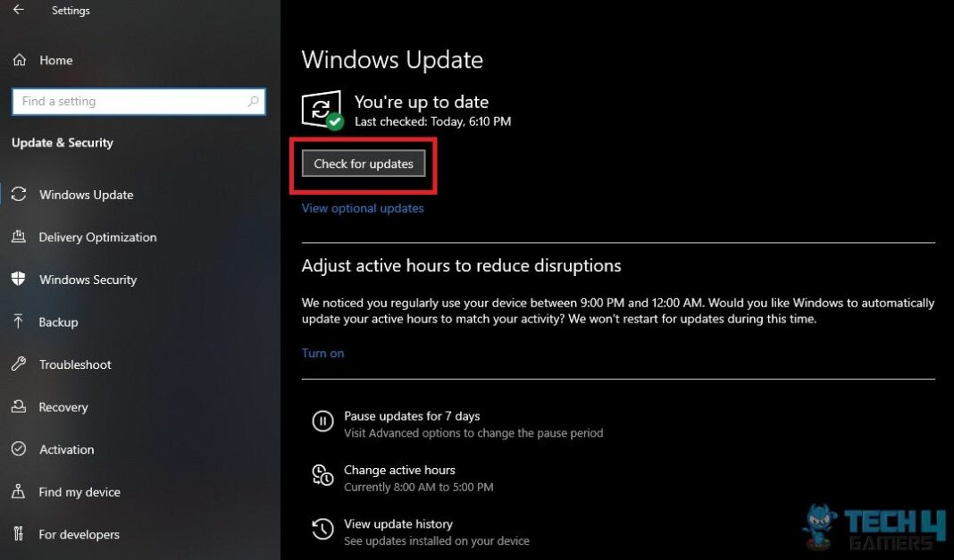Open Delivery Optimization from the sidebar
This screenshot has height=560, width=954.
[x=96, y=237]
